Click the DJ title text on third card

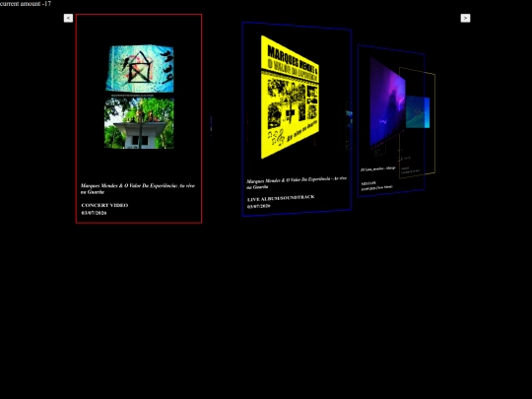pyautogui.click(x=378, y=168)
